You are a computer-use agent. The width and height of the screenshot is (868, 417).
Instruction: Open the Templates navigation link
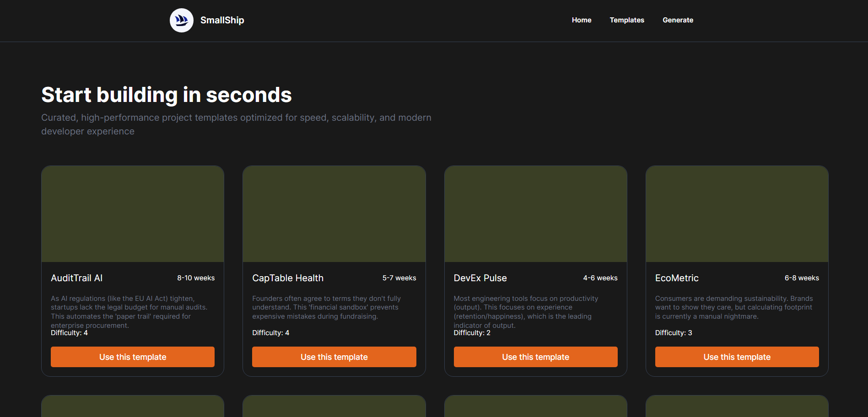(627, 20)
